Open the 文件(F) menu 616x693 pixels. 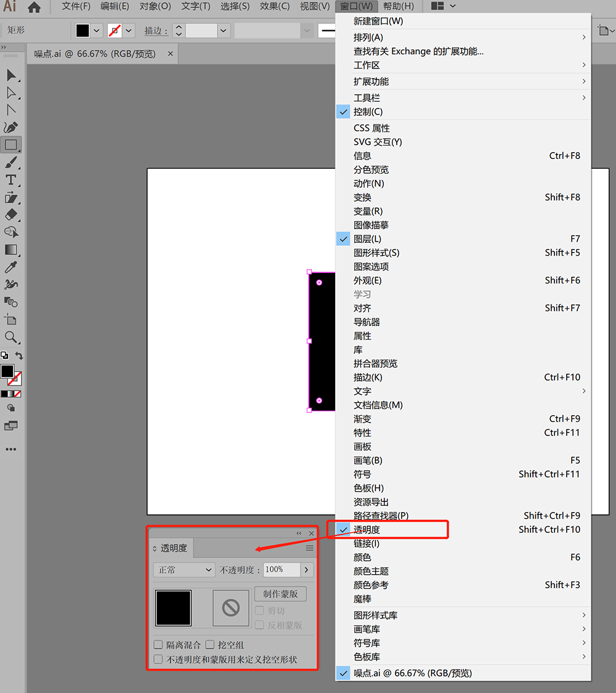click(x=76, y=6)
